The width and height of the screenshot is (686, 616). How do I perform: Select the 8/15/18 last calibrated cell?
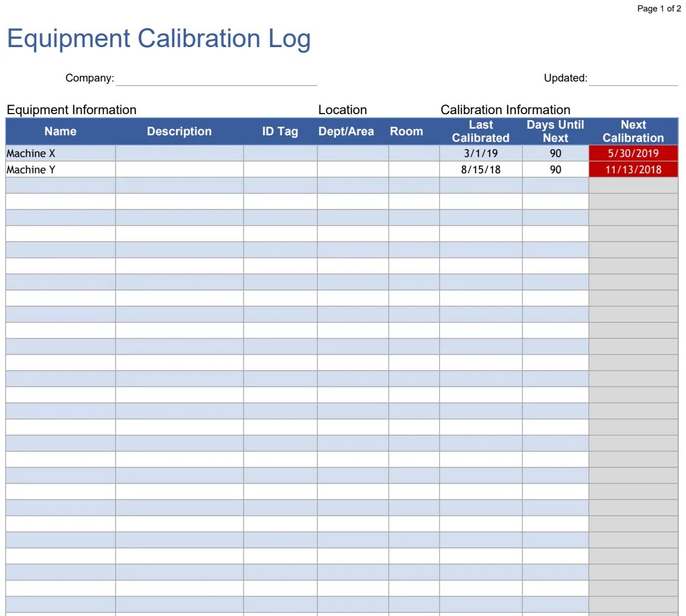[481, 170]
